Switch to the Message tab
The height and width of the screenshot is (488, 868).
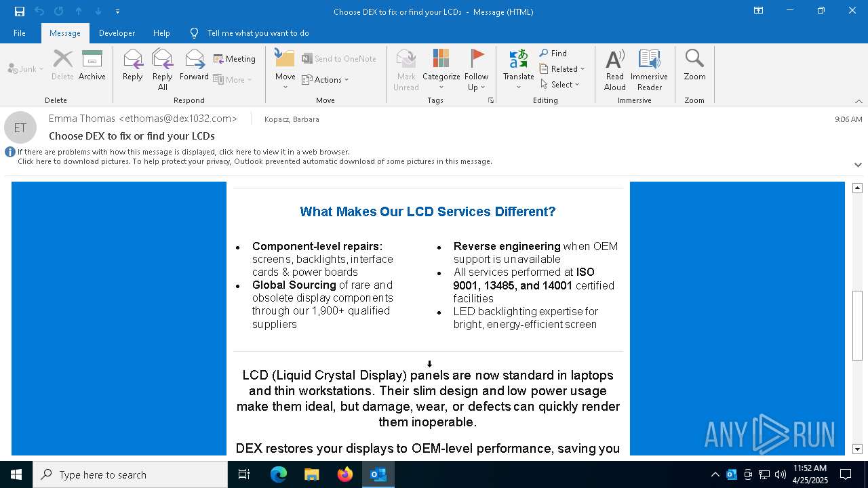coord(65,33)
